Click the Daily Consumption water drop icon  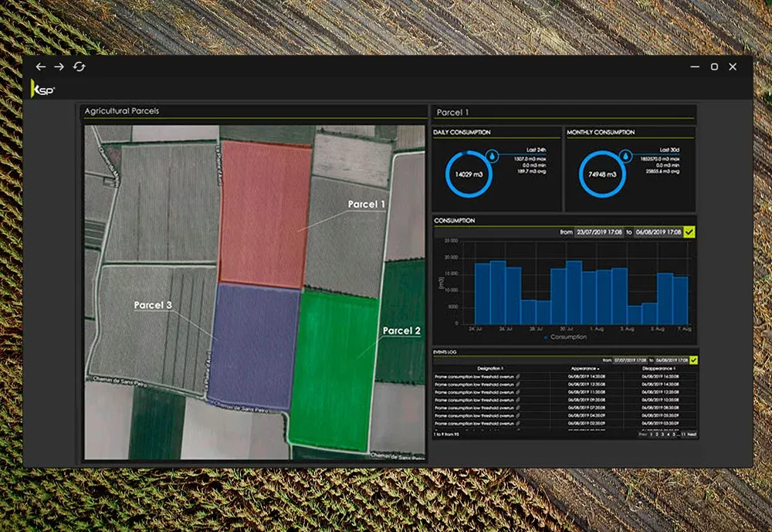(491, 156)
